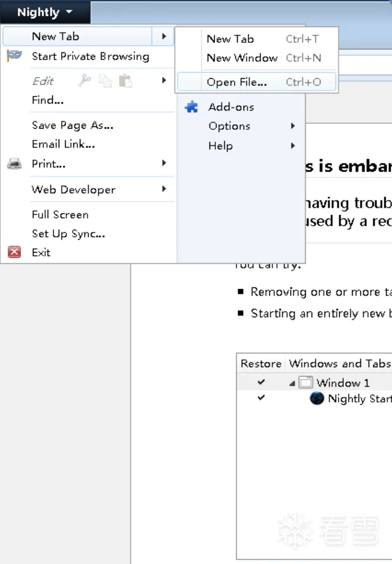
Task: Click the printer icon beside Print
Action: tap(14, 164)
